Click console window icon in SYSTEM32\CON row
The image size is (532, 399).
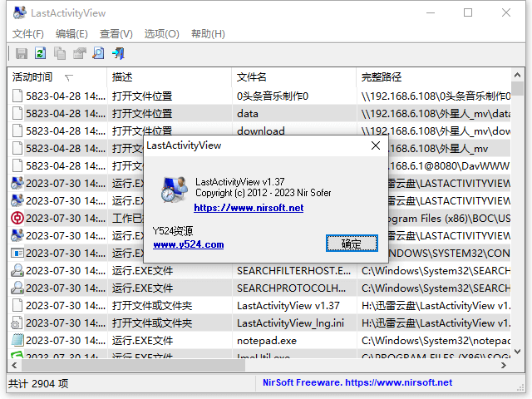pos(17,253)
